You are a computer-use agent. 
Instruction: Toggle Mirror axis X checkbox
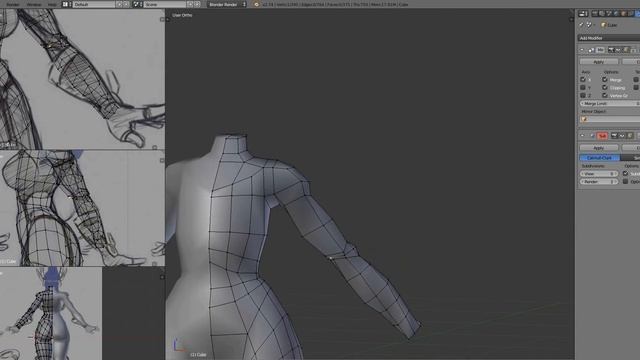pos(583,80)
